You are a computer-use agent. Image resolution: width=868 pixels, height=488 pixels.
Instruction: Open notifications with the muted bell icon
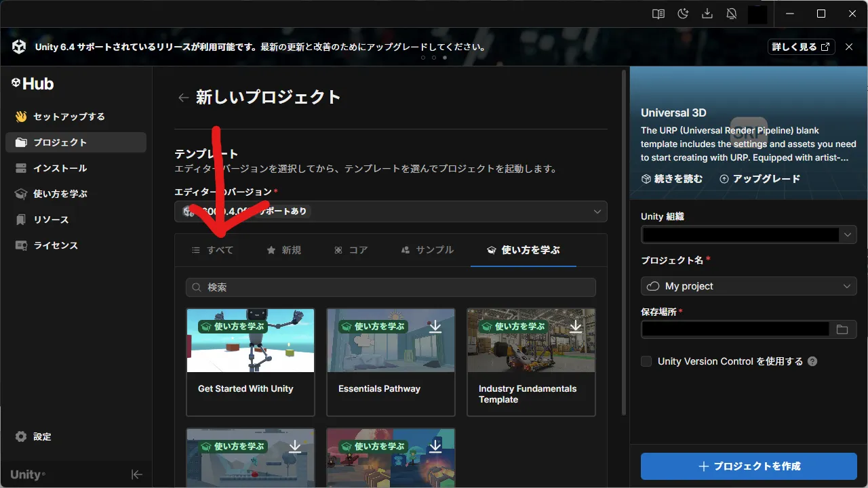(x=732, y=14)
